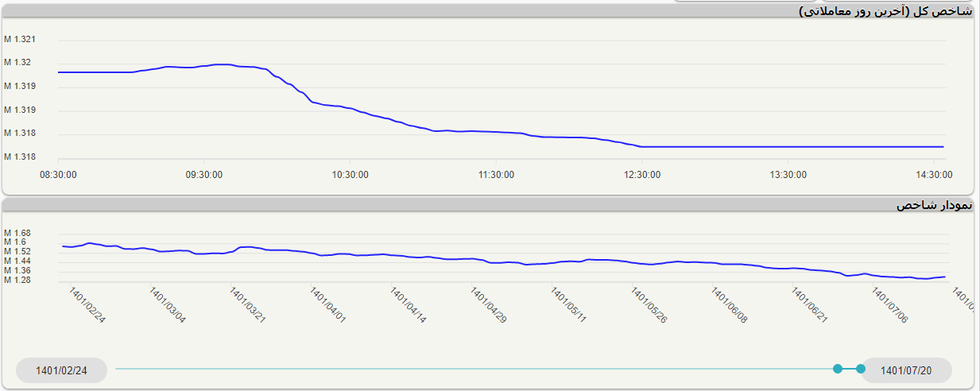Image resolution: width=980 pixels, height=391 pixels.
Task: Click the 1401/07/06 date axis label
Action: [x=889, y=305]
